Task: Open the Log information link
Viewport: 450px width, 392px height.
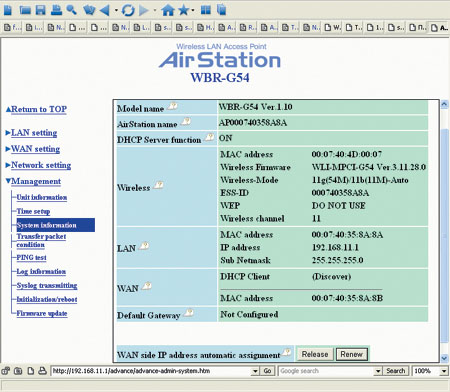Action: coord(41,271)
